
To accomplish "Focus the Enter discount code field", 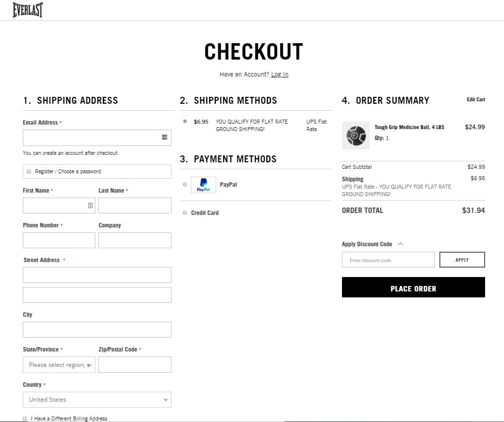I will pos(388,260).
